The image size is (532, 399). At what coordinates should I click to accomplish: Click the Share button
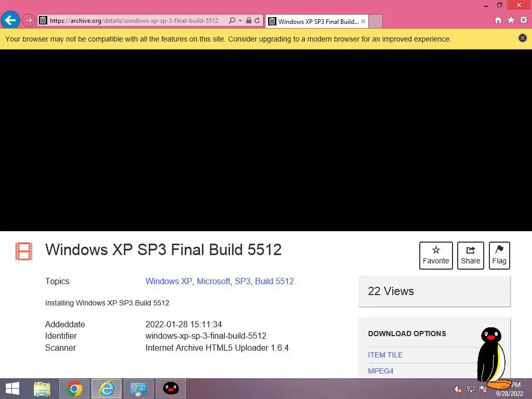coord(471,256)
